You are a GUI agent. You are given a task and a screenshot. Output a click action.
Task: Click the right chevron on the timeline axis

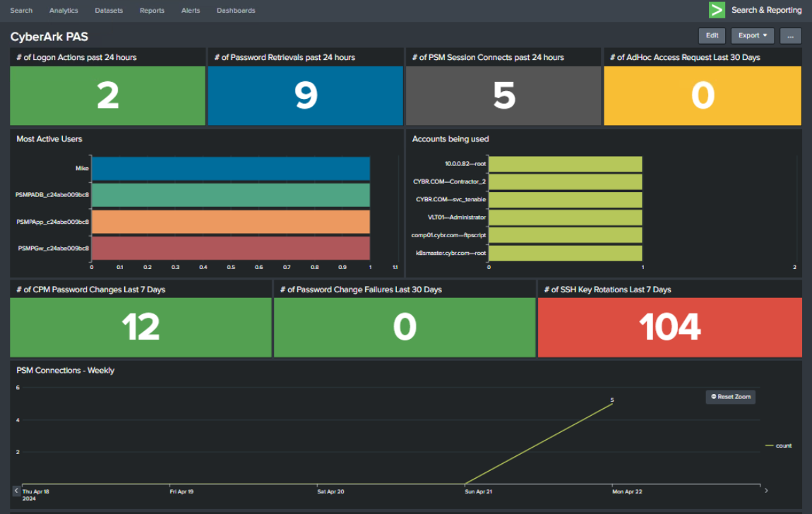point(766,489)
